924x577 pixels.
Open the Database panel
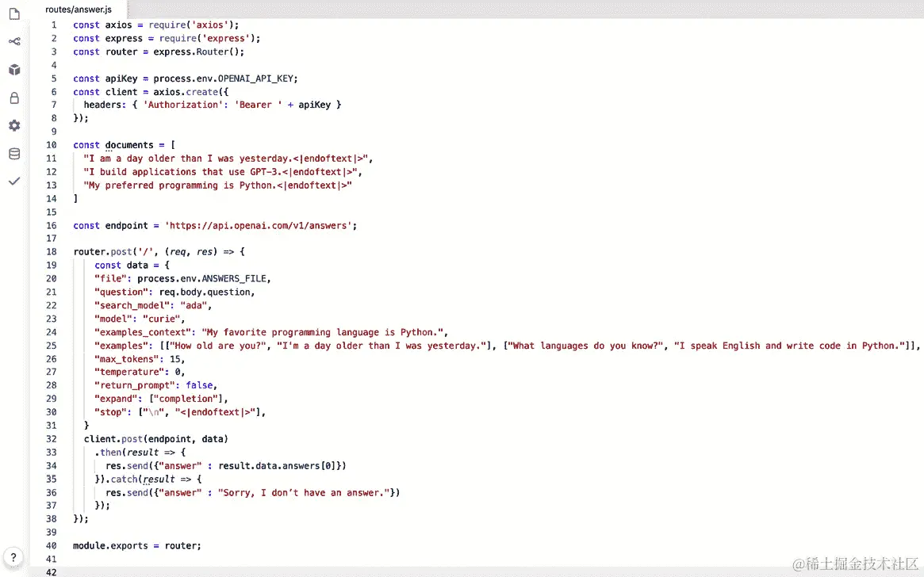(x=13, y=154)
